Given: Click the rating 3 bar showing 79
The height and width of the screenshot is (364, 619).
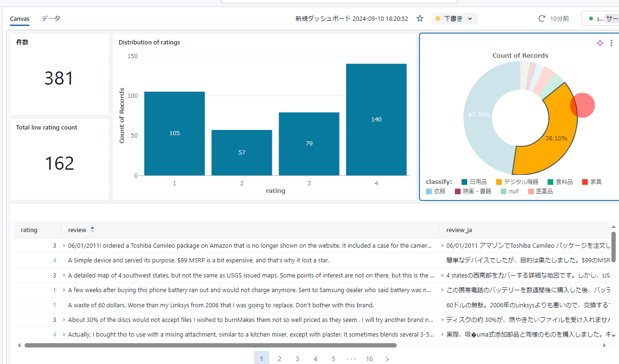Looking at the screenshot, I should pos(309,144).
